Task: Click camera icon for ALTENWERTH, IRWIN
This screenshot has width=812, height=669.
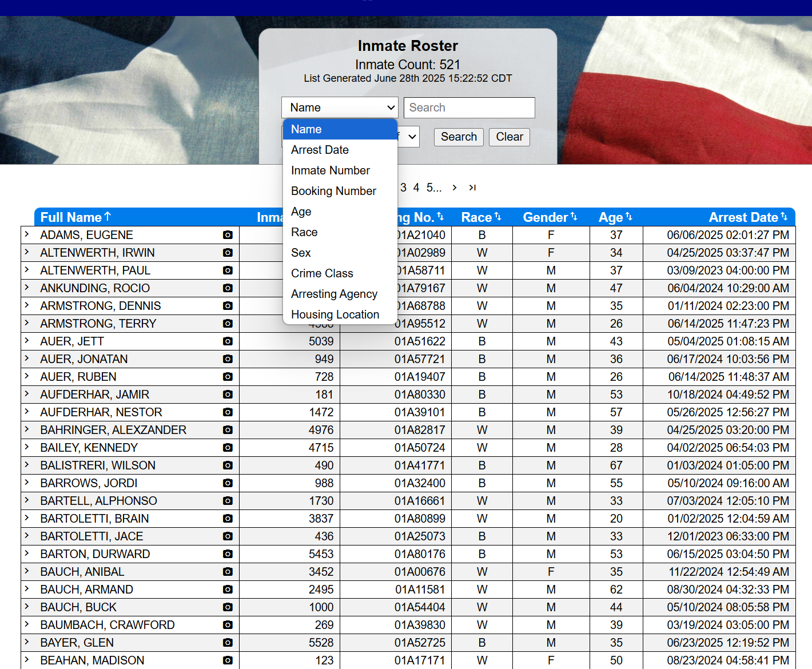Action: [228, 253]
